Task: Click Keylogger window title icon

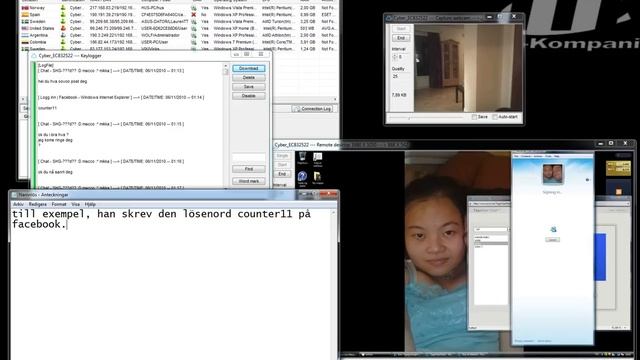Action: pyautogui.click(x=34, y=56)
